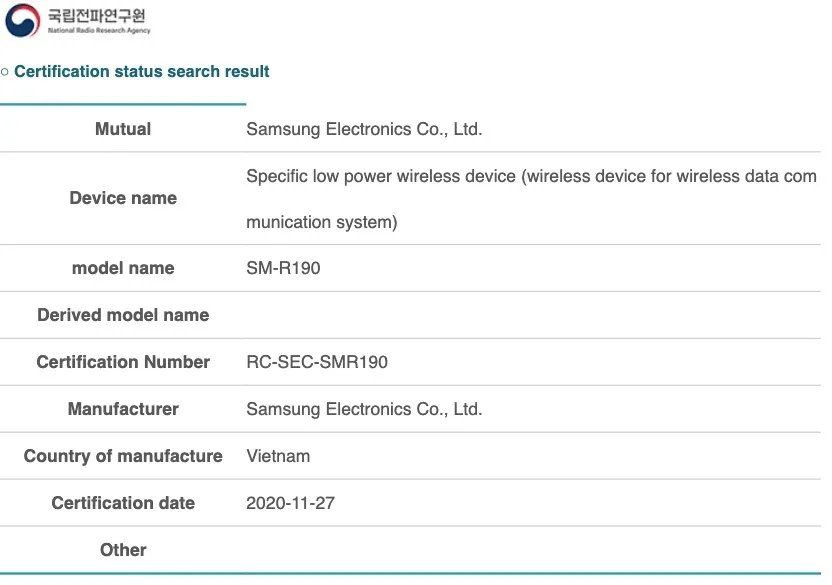Select the Mutual row label
This screenshot has width=832, height=585.
[123, 129]
